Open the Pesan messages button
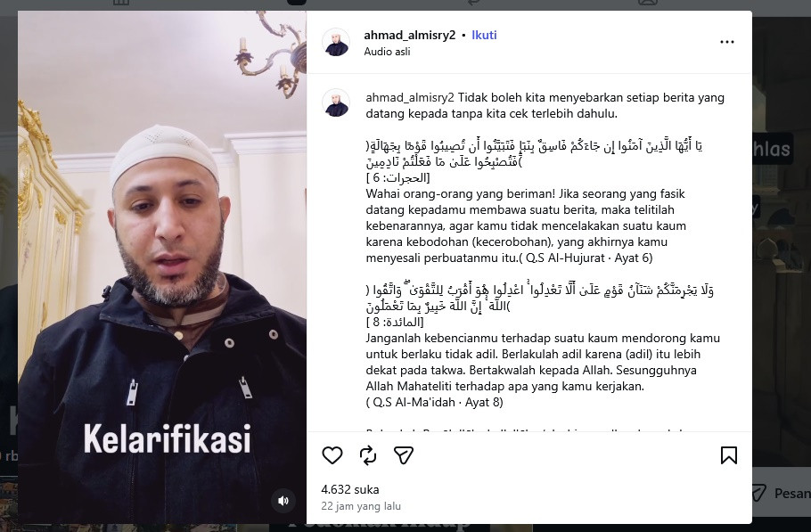Image resolution: width=811 pixels, height=532 pixels. point(781,493)
